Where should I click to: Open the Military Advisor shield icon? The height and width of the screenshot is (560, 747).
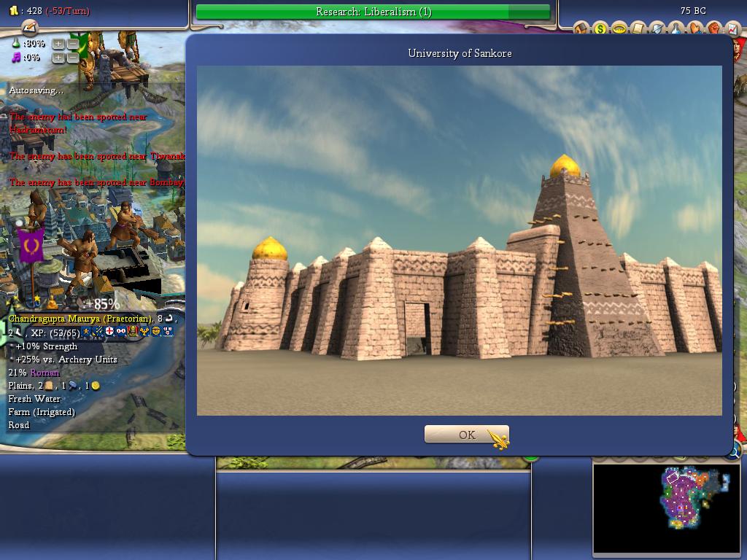pyautogui.click(x=657, y=29)
